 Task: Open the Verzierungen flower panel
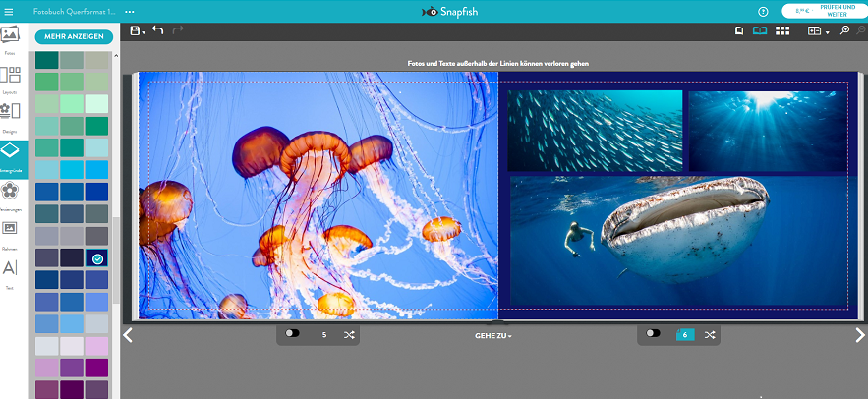(x=10, y=197)
